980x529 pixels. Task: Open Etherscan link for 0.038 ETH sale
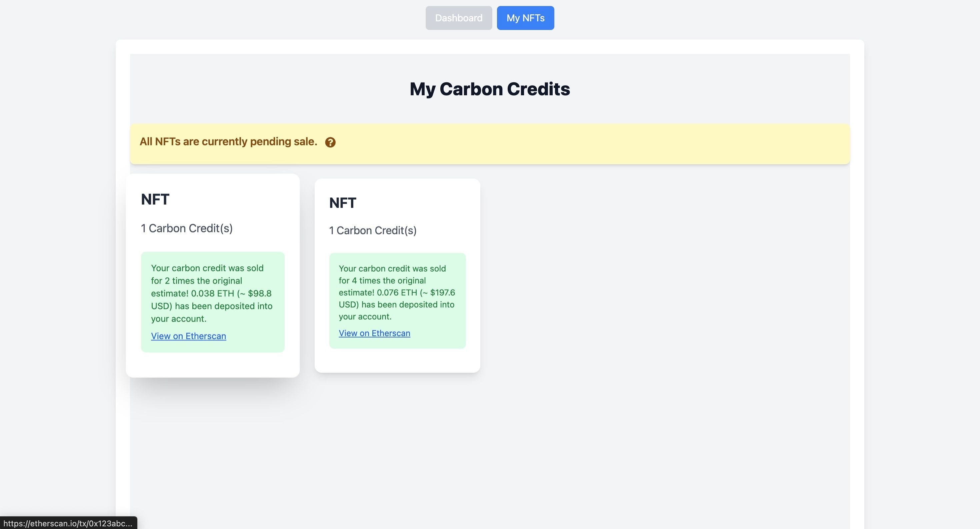(x=188, y=336)
